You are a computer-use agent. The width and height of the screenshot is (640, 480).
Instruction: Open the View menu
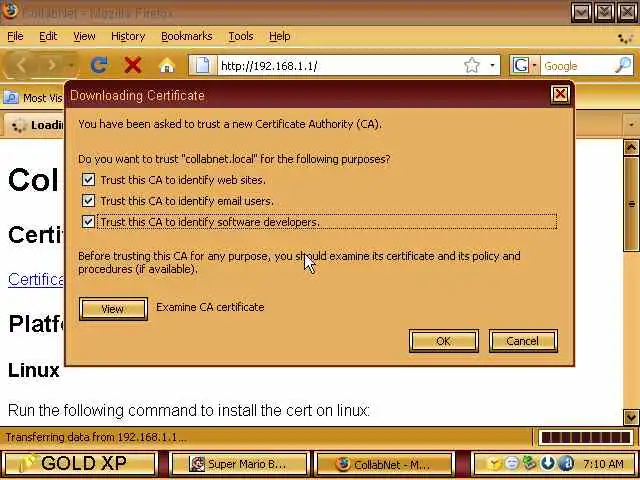(84, 36)
